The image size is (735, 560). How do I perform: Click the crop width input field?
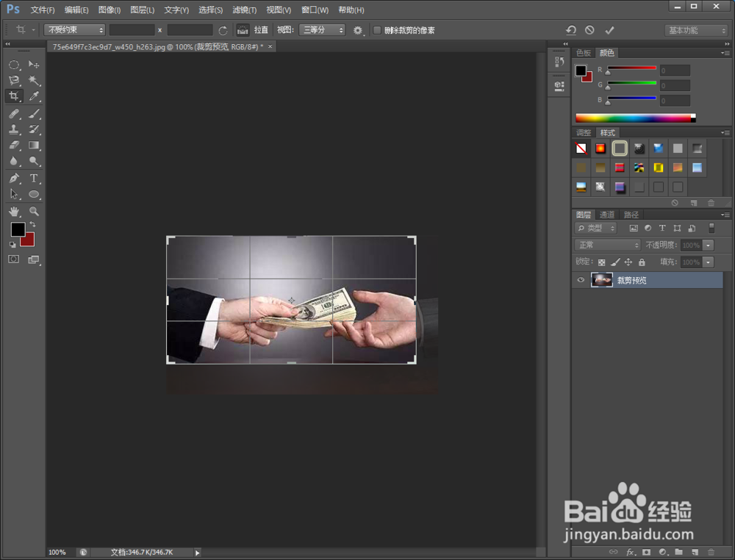(132, 30)
